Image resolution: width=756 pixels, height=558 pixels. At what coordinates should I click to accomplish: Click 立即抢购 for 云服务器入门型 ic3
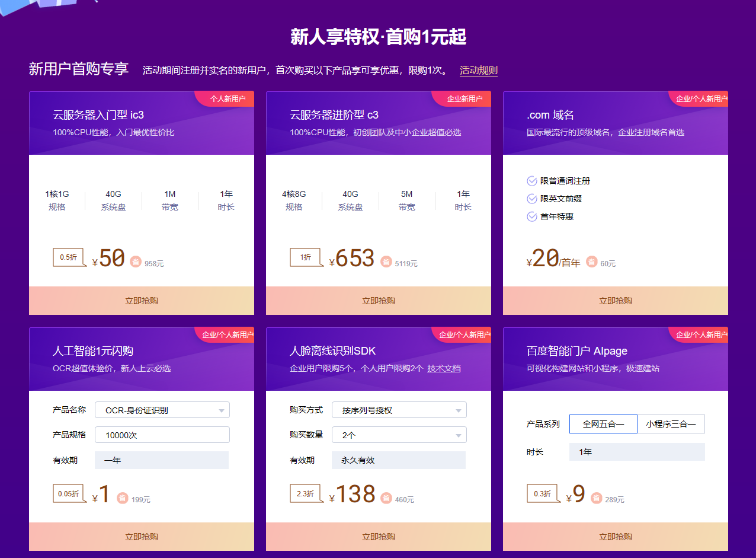pos(142,301)
